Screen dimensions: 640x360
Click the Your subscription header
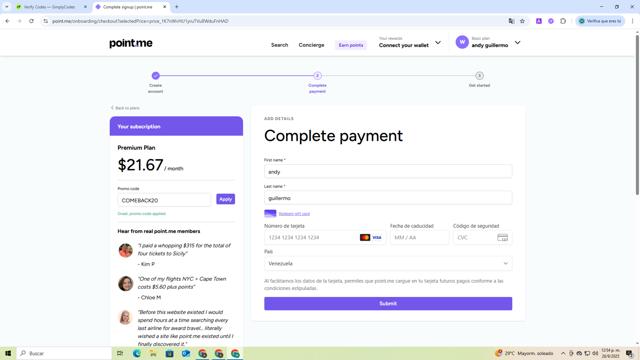(x=176, y=127)
